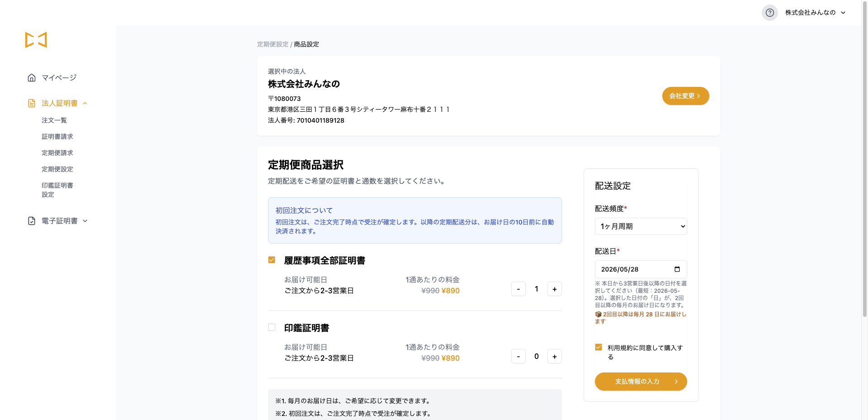Click the 履歴事項全部証明書 ¥890 price
This screenshot has width=868, height=420.
point(450,291)
